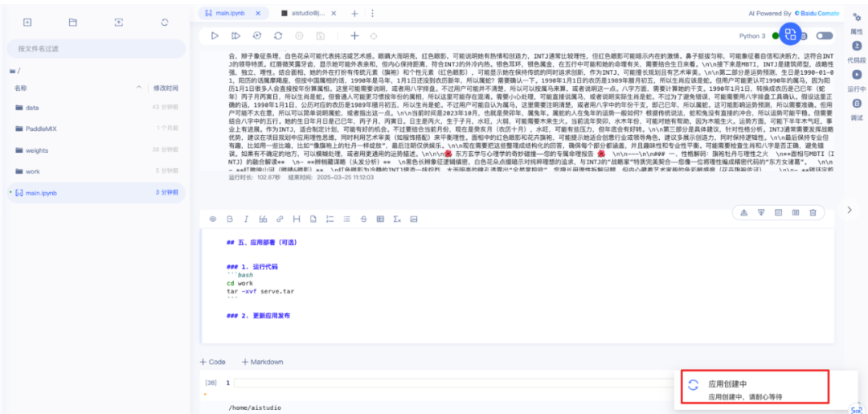The image size is (868, 414).
Task: Open Baidu Comate link
Action: pos(817,14)
